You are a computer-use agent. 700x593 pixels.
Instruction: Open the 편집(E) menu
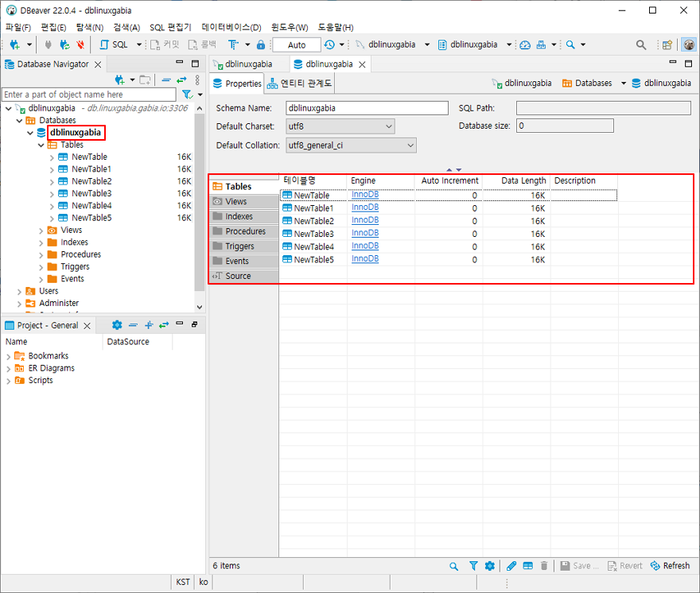53,27
